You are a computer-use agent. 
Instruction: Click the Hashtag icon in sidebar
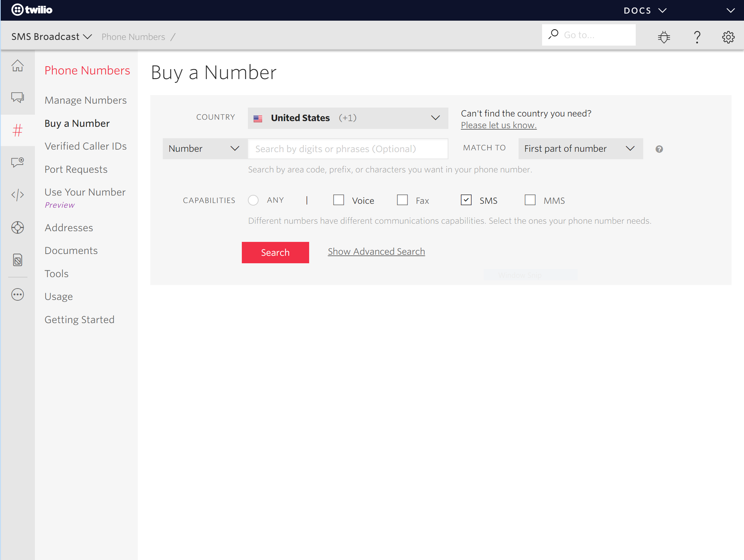tap(18, 130)
